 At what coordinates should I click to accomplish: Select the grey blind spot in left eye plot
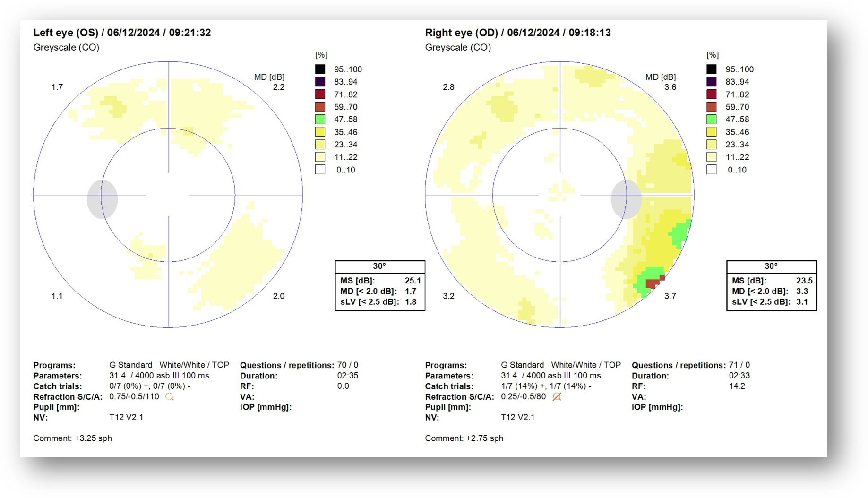102,199
